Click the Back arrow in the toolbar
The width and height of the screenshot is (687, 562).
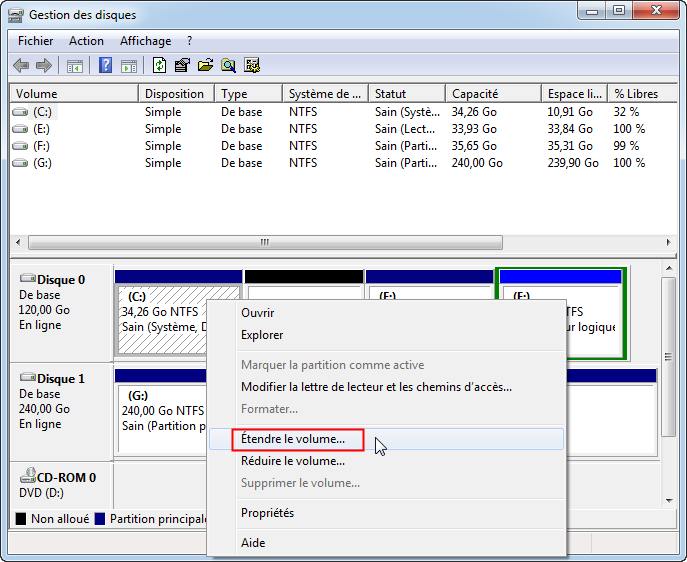tap(21, 66)
